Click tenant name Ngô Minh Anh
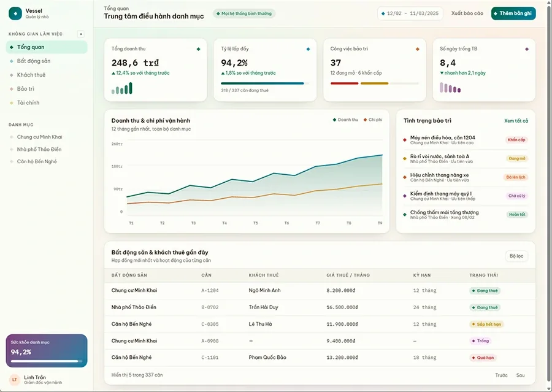Image resolution: width=552 pixels, height=392 pixels. point(265,290)
